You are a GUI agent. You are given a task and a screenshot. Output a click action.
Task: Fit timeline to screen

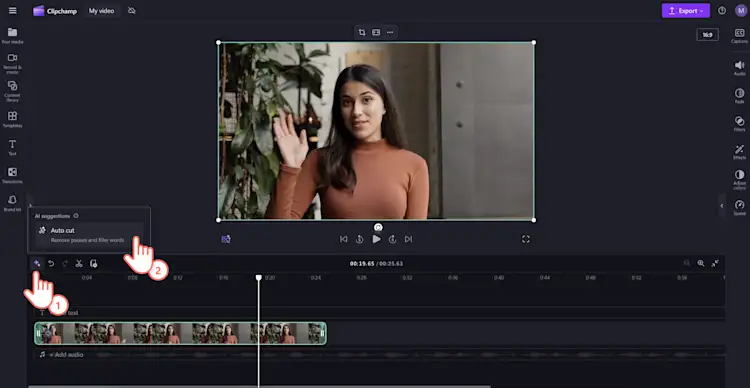click(715, 263)
